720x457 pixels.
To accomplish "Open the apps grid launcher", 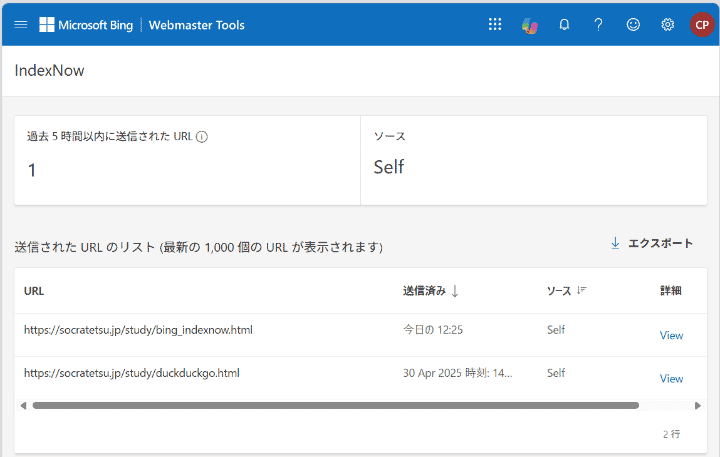I will (495, 25).
